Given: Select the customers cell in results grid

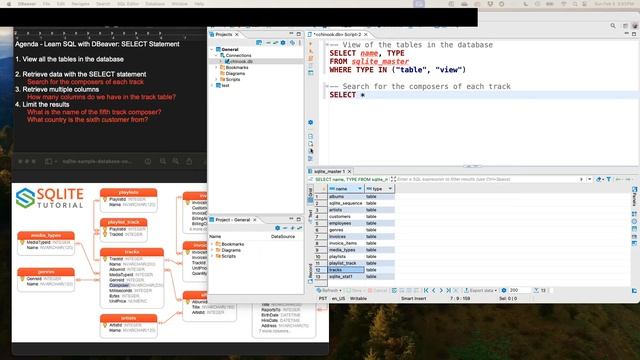Looking at the screenshot, I should [x=346, y=217].
